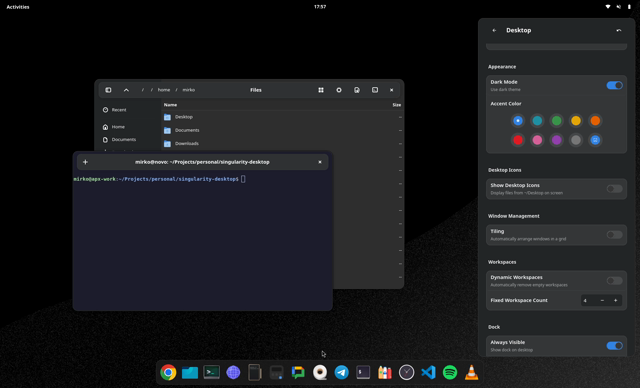Click the 'mirko' breadcrumb in Files path
This screenshot has height=388, width=640.
pos(189,90)
